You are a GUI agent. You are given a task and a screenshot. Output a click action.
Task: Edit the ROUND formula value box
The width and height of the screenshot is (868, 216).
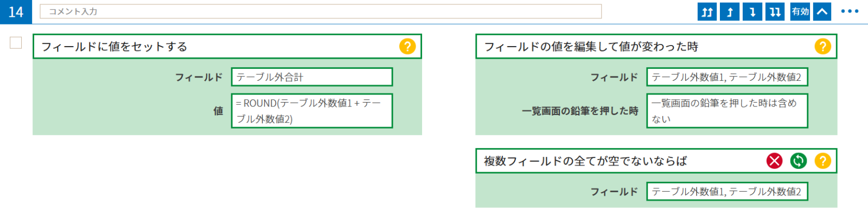(312, 111)
